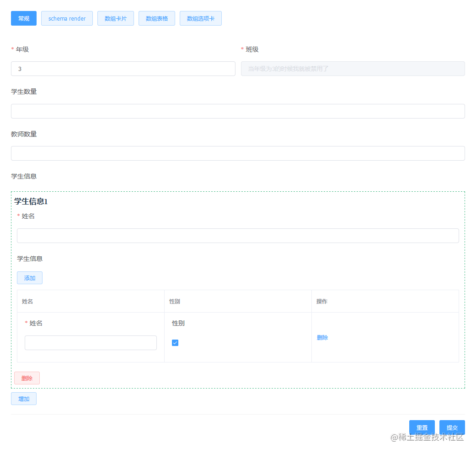
Task: Switch to the schema render tab
Action: 67,18
